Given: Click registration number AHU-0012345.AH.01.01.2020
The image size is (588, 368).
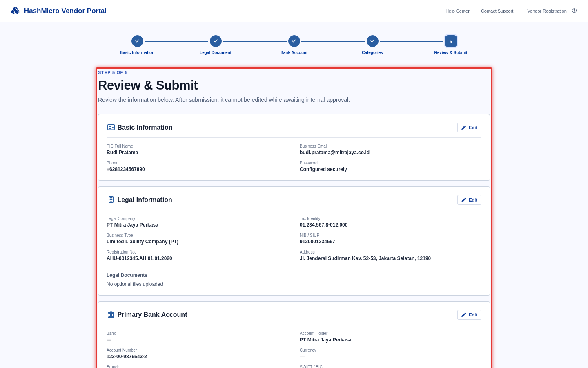Looking at the screenshot, I should [x=139, y=258].
